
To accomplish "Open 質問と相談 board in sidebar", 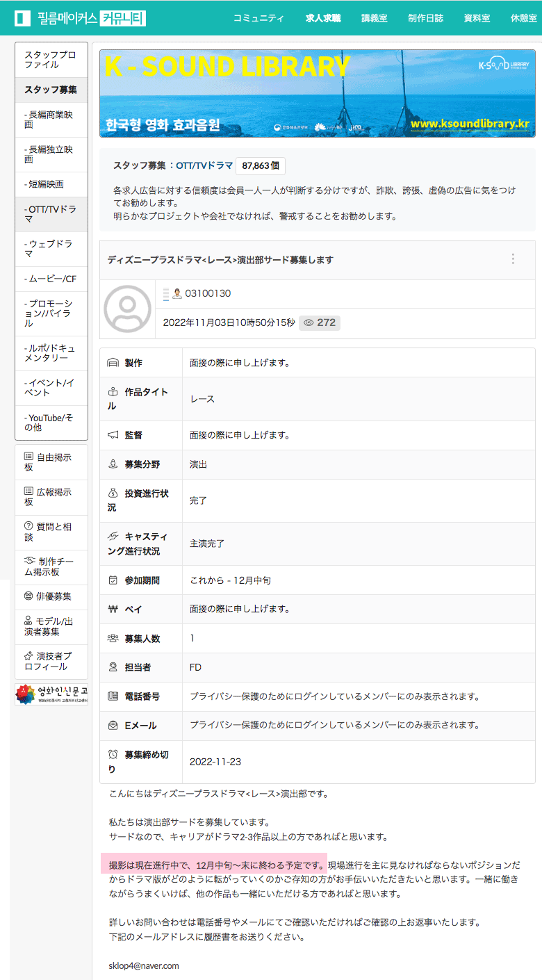I will pyautogui.click(x=51, y=532).
